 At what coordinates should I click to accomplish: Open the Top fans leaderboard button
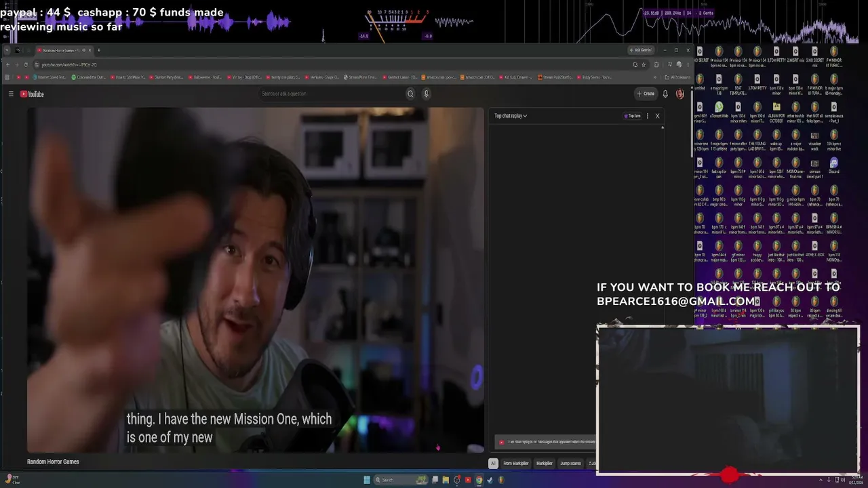[632, 116]
